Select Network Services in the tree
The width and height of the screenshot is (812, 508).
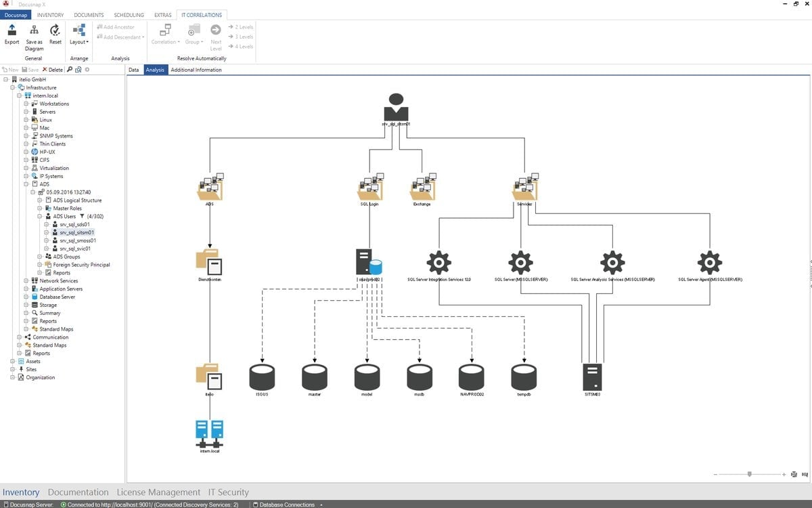tap(58, 281)
